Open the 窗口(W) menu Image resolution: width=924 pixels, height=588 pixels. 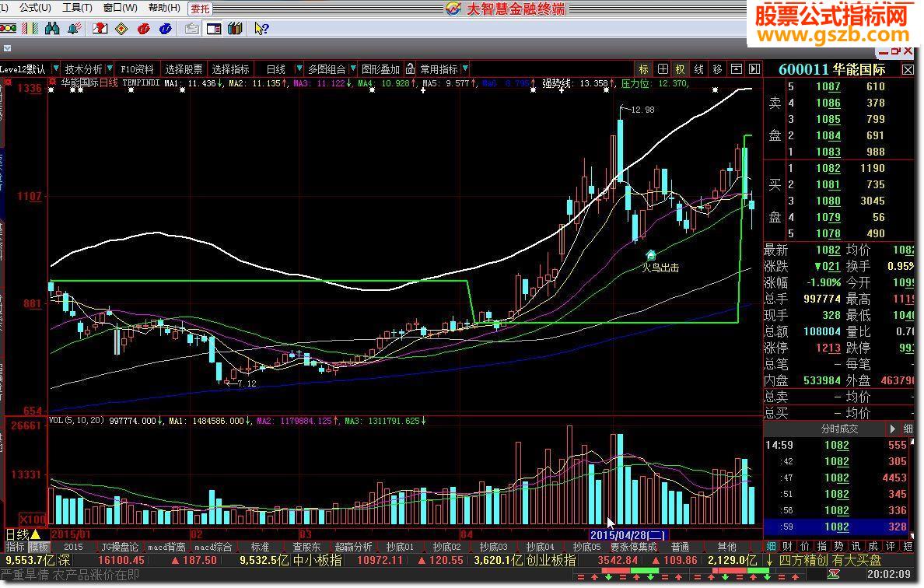coord(121,8)
